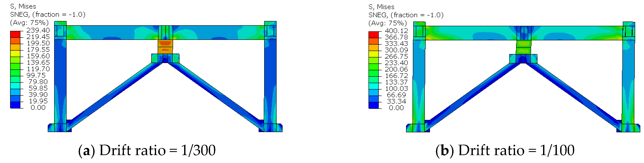Select the legend value '300.09'
Viewport: 644px width, 163px height.
[397, 50]
